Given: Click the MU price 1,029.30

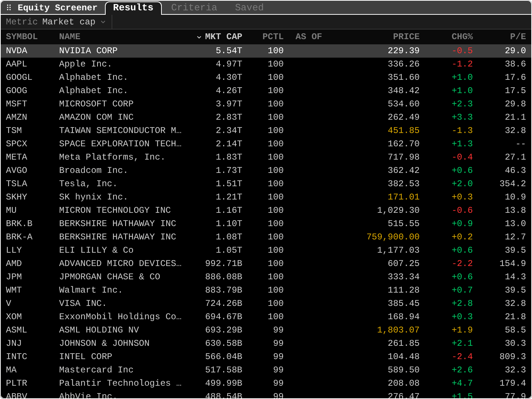Looking at the screenshot, I should [398, 210].
